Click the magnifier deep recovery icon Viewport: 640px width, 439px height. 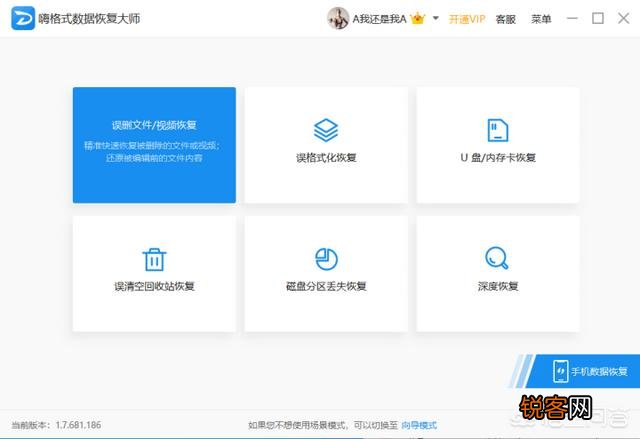pos(497,258)
